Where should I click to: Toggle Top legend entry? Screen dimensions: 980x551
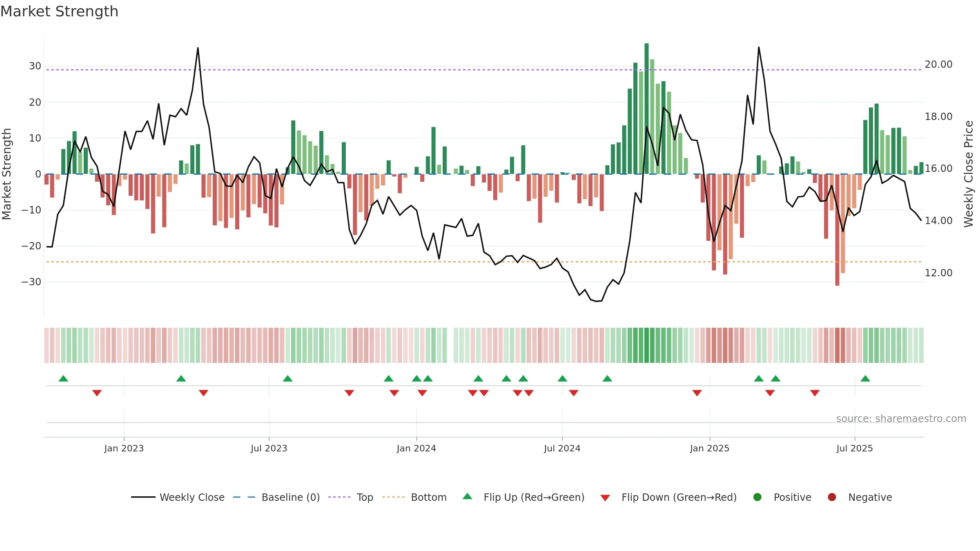point(351,497)
